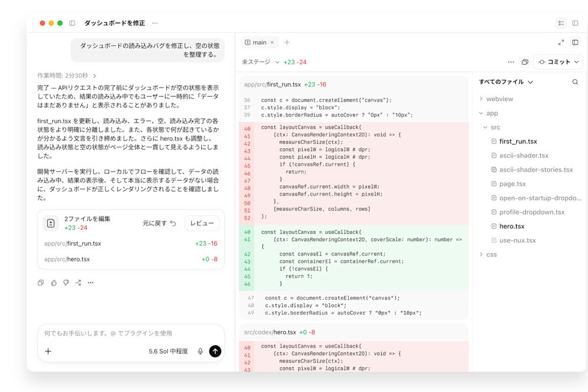The width and height of the screenshot is (588, 392).
Task: Click the file diff icon in the 2ファイルを編集 card
Action: coord(51,223)
